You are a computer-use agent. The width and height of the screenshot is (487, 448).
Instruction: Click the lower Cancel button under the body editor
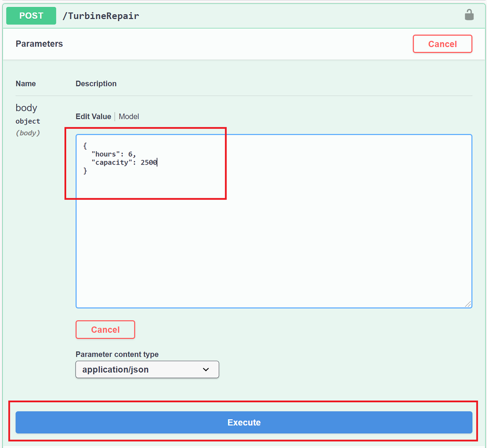[105, 329]
